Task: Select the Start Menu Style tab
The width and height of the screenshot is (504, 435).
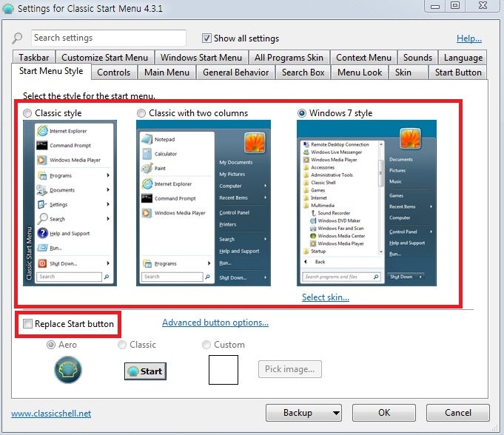Action: (x=51, y=71)
